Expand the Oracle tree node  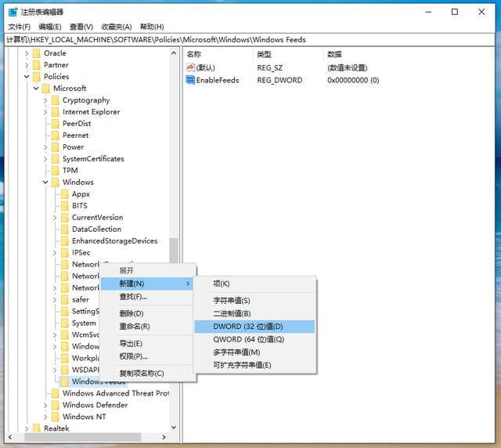27,53
